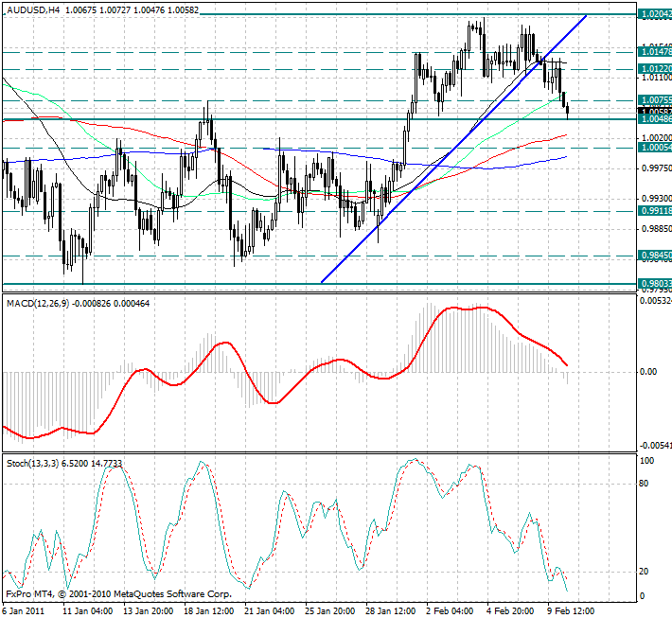Click the Stochastic 20 level label
This screenshot has height=618, width=672.
(644, 572)
